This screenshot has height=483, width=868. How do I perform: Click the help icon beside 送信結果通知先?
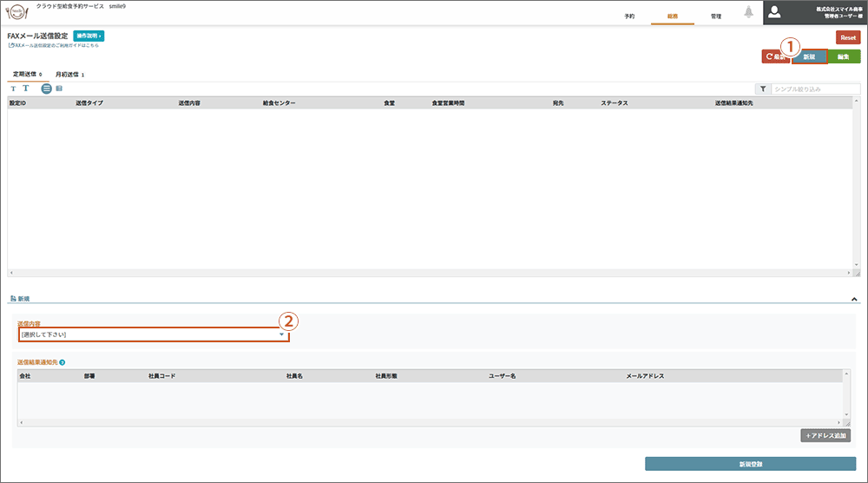click(62, 361)
